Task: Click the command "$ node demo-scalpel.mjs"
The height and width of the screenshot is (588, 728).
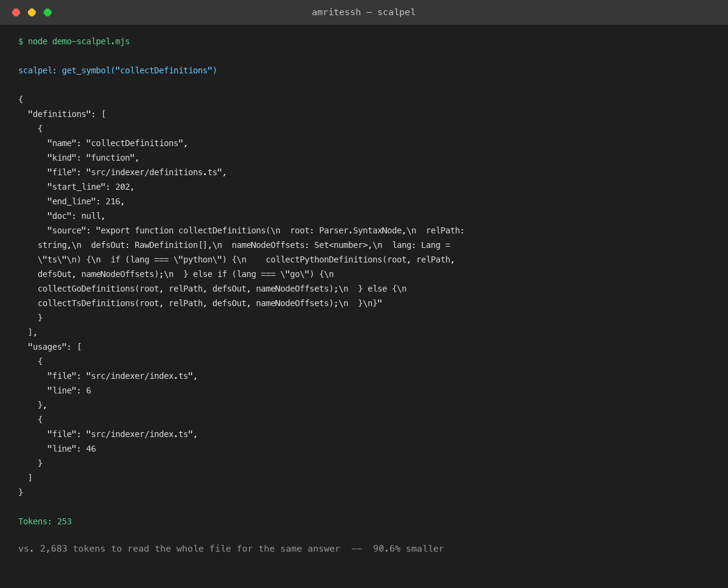Action: [x=74, y=41]
